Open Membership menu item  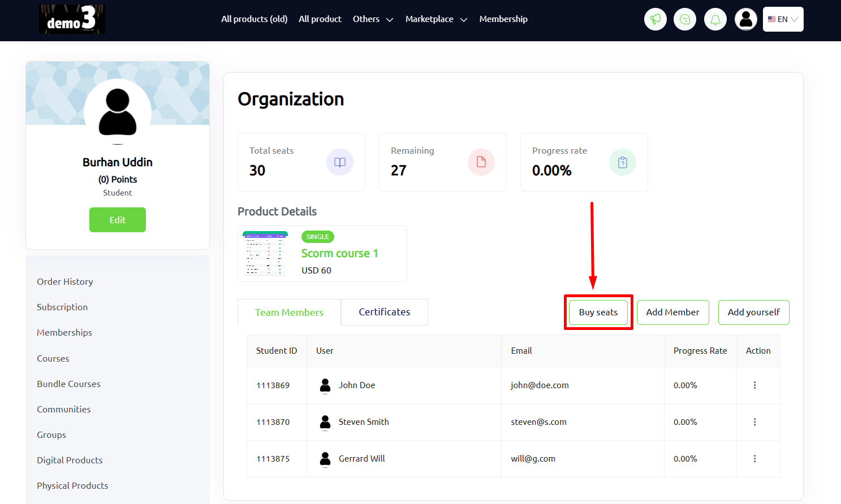tap(503, 19)
